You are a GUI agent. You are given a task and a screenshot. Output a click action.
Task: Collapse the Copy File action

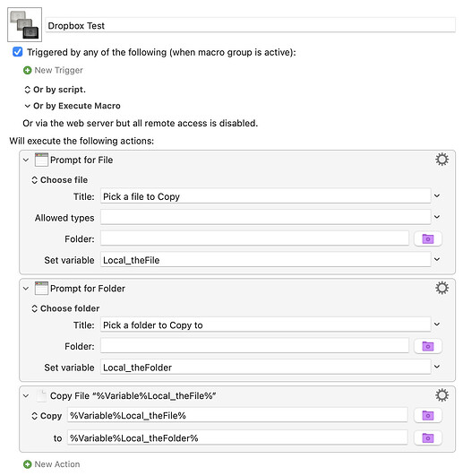pyautogui.click(x=26, y=396)
